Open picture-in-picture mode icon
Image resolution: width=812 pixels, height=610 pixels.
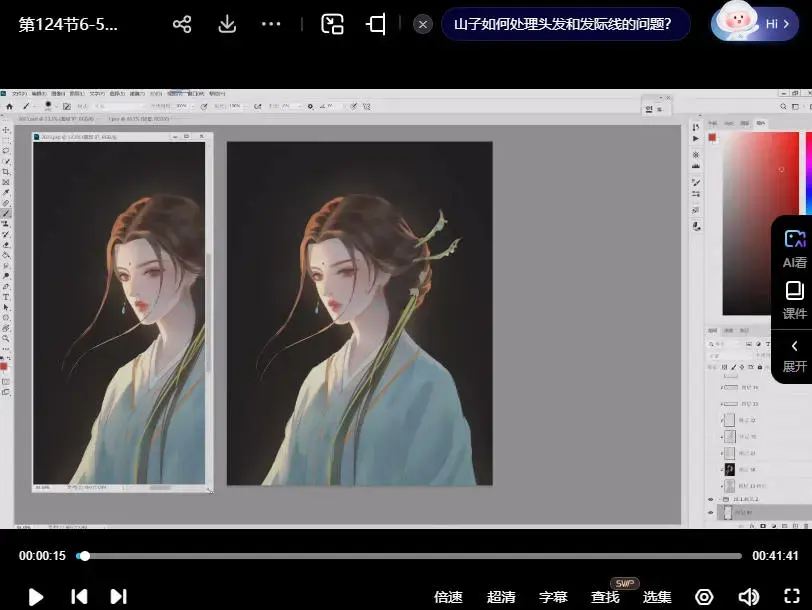pos(332,23)
